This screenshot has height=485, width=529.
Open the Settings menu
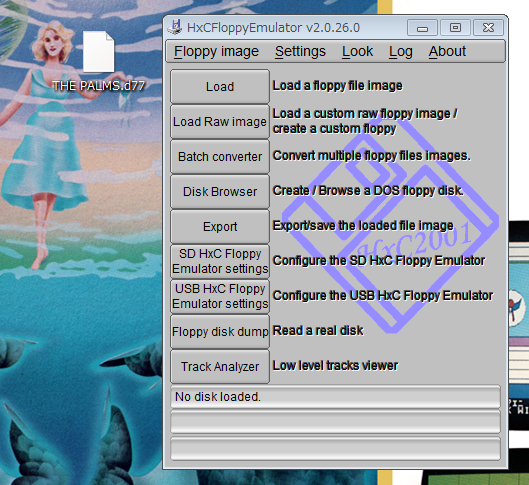tap(300, 52)
